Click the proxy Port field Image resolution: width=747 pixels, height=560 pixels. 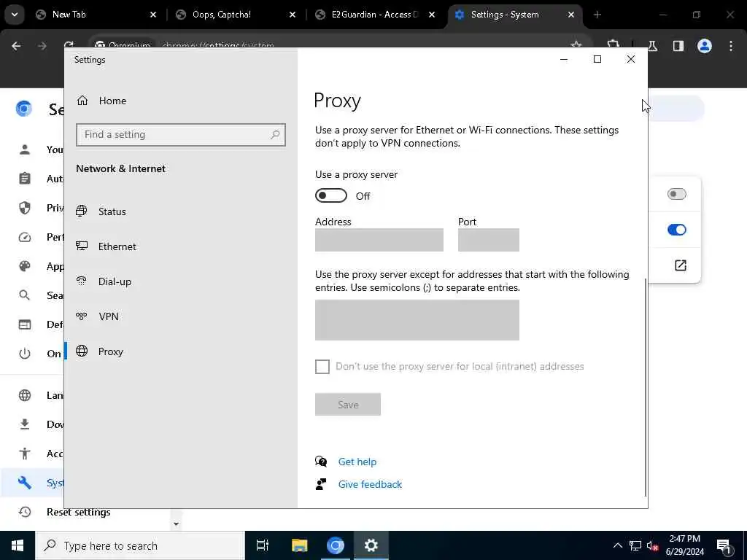coord(489,239)
